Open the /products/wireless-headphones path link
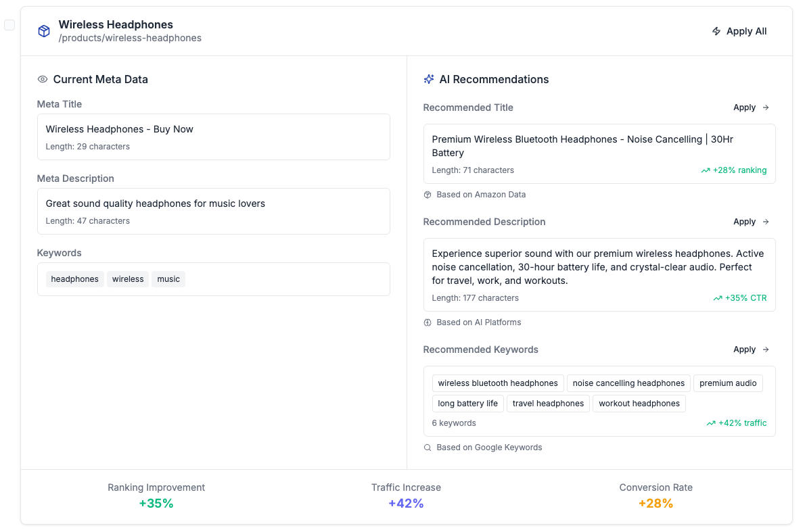This screenshot has height=532, width=805. click(x=130, y=39)
